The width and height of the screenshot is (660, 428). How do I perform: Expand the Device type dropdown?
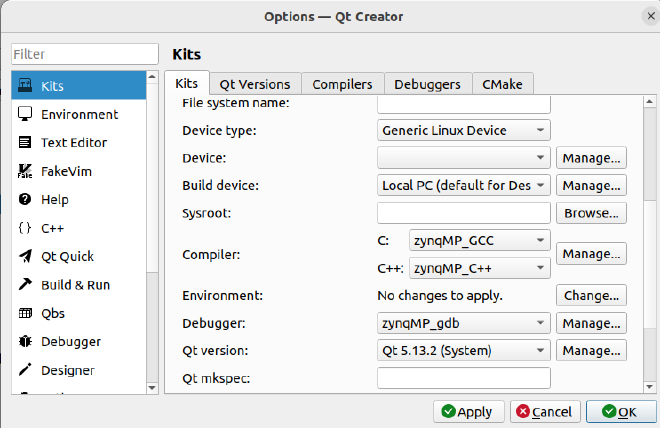pyautogui.click(x=464, y=130)
